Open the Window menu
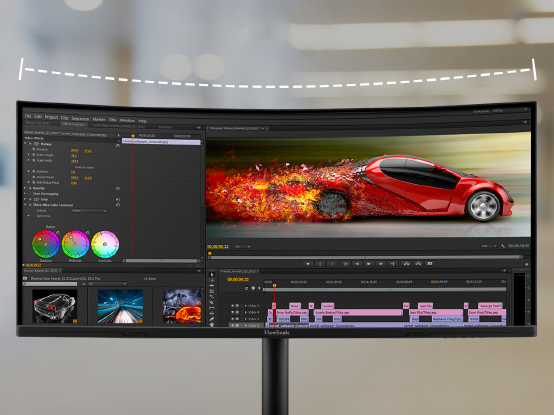 click(127, 120)
